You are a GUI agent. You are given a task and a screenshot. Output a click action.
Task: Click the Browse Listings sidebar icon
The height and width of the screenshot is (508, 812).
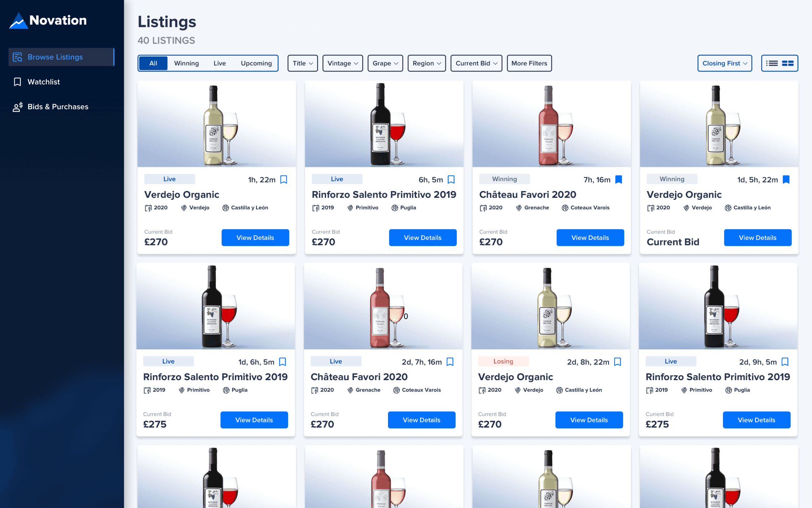[x=17, y=57]
